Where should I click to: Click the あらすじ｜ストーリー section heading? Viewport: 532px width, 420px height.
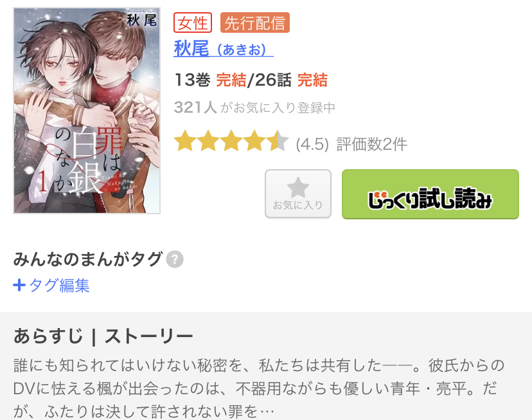[103, 336]
